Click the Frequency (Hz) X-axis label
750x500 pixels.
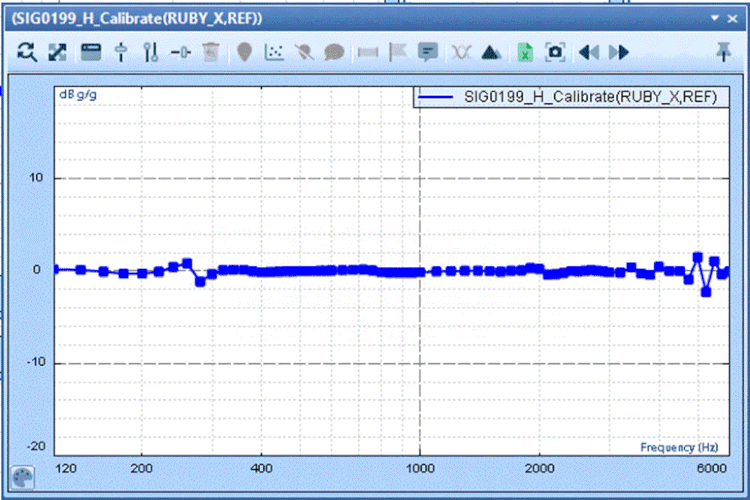pos(679,447)
